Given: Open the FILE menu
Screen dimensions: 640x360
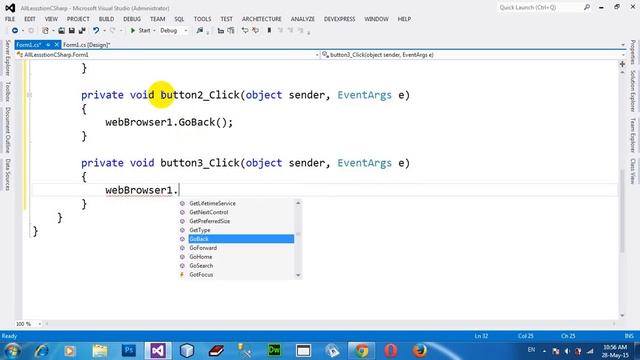Looking at the screenshot, I should coord(10,19).
